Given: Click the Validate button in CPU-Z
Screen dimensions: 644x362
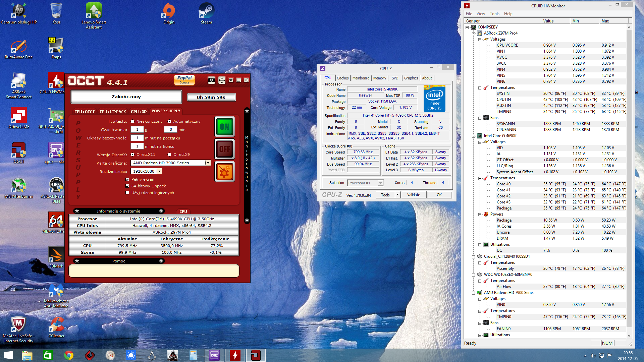Looking at the screenshot, I should [x=413, y=195].
